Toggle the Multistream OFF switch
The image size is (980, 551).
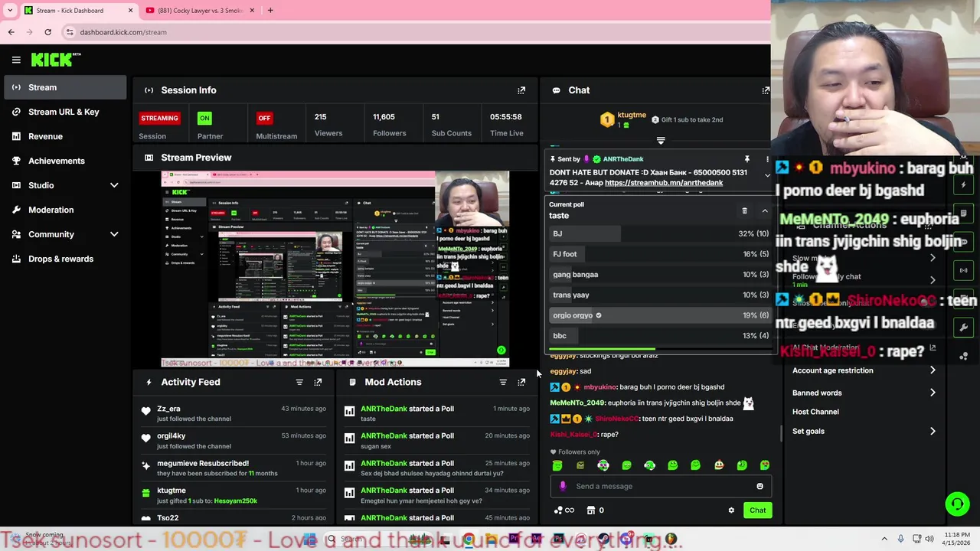(264, 118)
